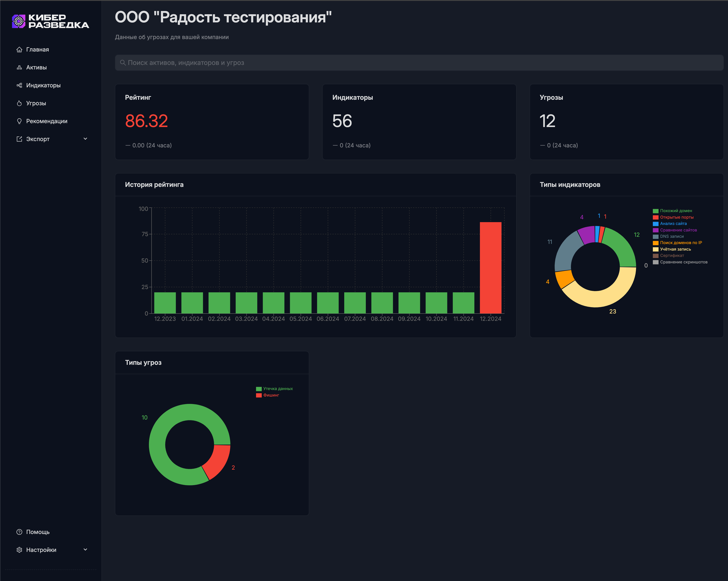Screen dimensions: 728x581
Task: Click the magnifier icon in search bar
Action: 123,63
